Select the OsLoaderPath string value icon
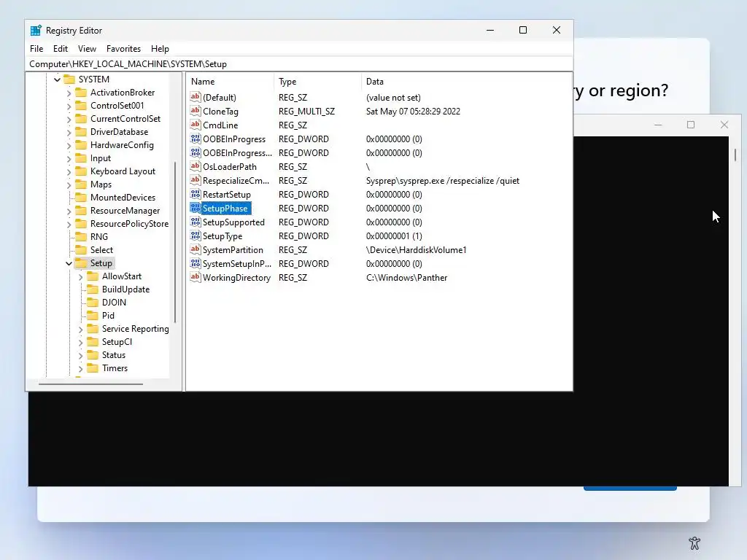Image resolution: width=747 pixels, height=560 pixels. (196, 166)
